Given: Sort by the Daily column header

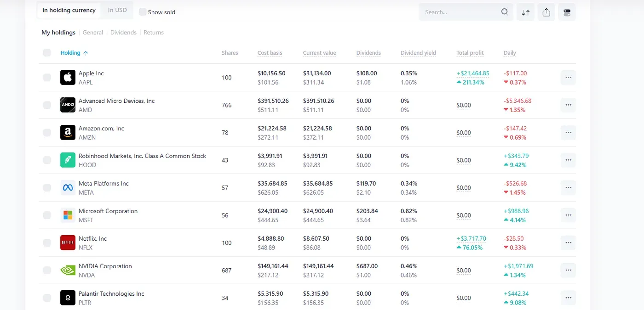Looking at the screenshot, I should click(x=510, y=53).
